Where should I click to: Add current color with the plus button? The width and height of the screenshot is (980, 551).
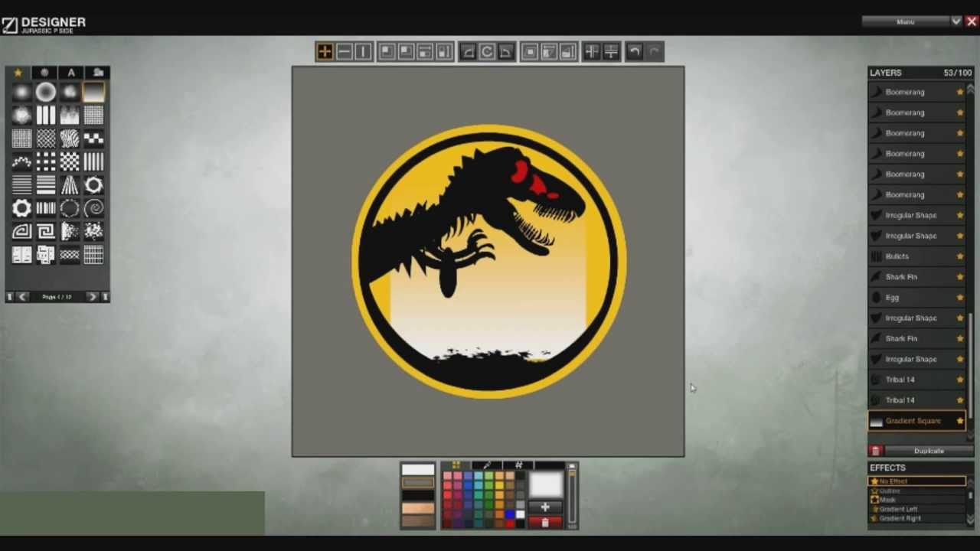[x=545, y=507]
